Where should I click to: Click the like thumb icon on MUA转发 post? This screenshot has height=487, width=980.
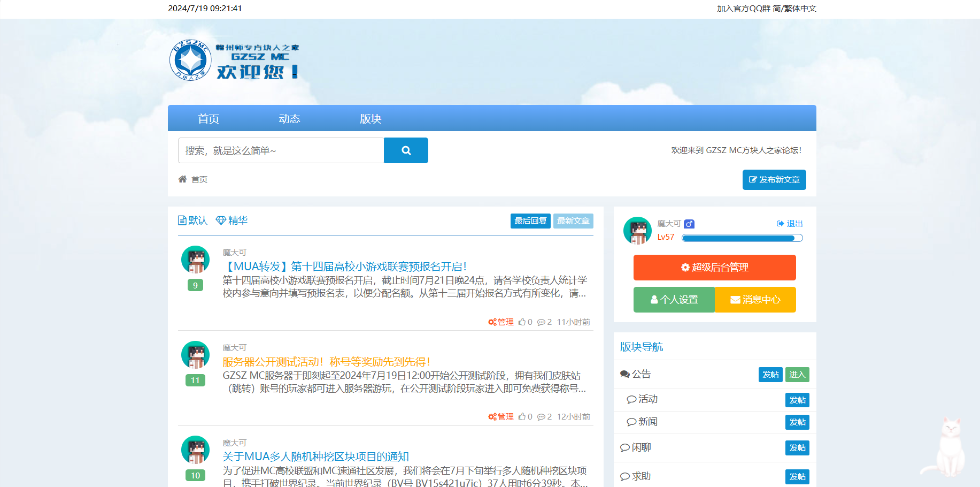(522, 322)
